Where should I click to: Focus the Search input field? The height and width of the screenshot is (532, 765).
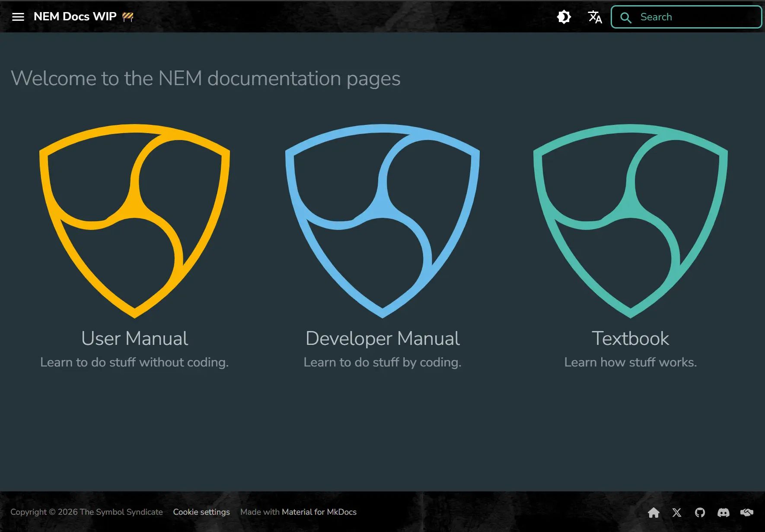click(686, 17)
